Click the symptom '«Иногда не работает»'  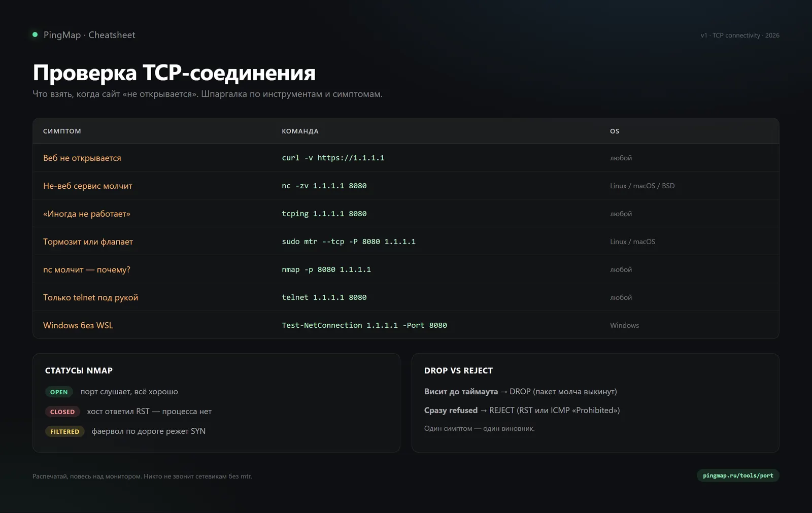[x=87, y=214]
